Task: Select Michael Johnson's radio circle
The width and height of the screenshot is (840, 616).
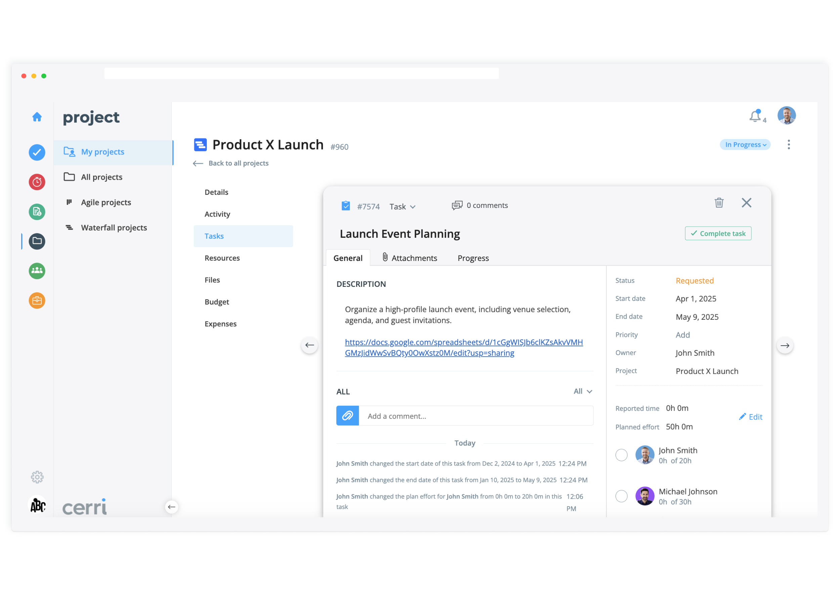Action: coord(622,496)
